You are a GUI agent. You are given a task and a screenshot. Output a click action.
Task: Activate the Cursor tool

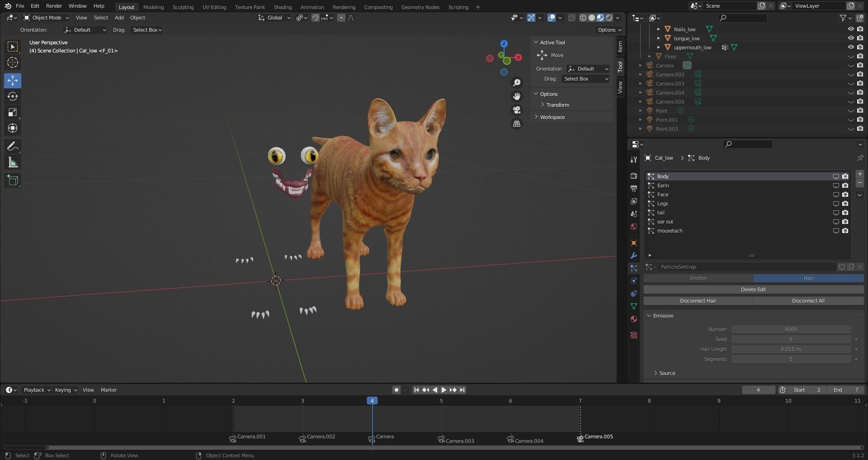click(13, 62)
